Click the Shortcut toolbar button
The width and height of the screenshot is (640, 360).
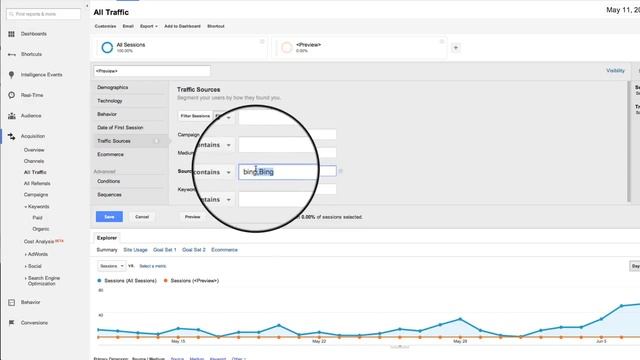coord(216,26)
